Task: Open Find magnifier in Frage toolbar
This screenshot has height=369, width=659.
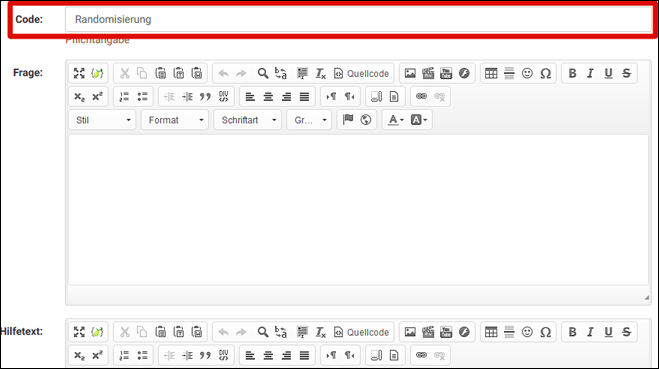Action: pos(263,73)
